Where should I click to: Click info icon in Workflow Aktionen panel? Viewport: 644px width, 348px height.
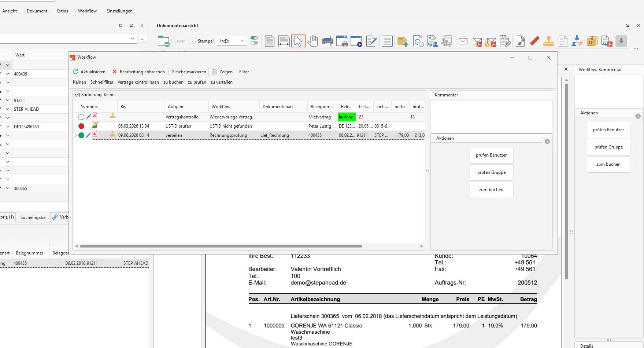[547, 142]
